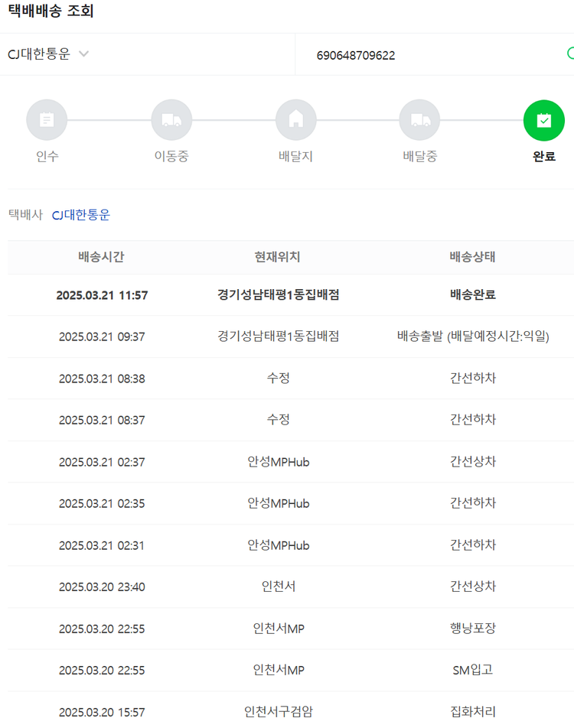This screenshot has width=574, height=728.
Task: Open the CJ대한통운 courier dropdown
Action: pyautogui.click(x=49, y=54)
